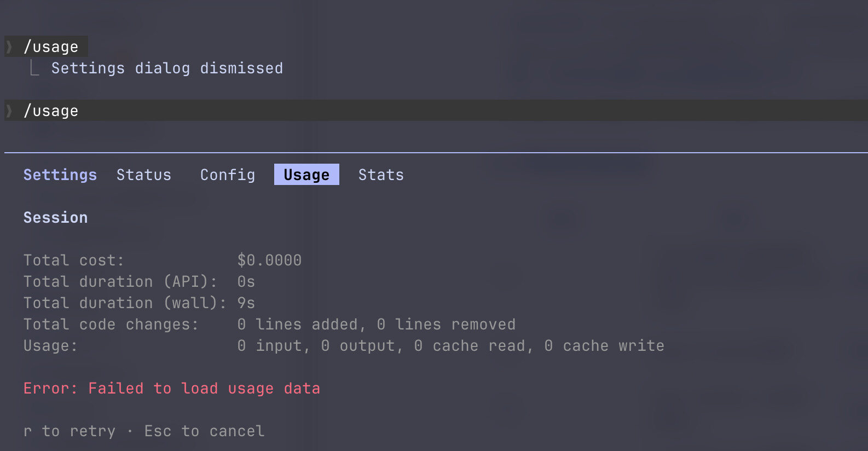Select the highlighted Usage tab
This screenshot has height=451, width=868.
306,175
